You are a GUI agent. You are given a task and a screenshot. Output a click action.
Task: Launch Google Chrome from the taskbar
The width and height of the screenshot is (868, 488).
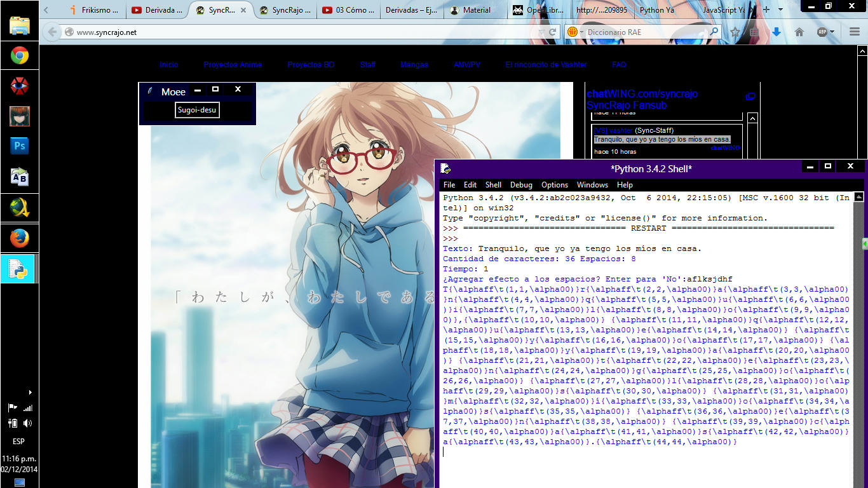click(x=20, y=56)
